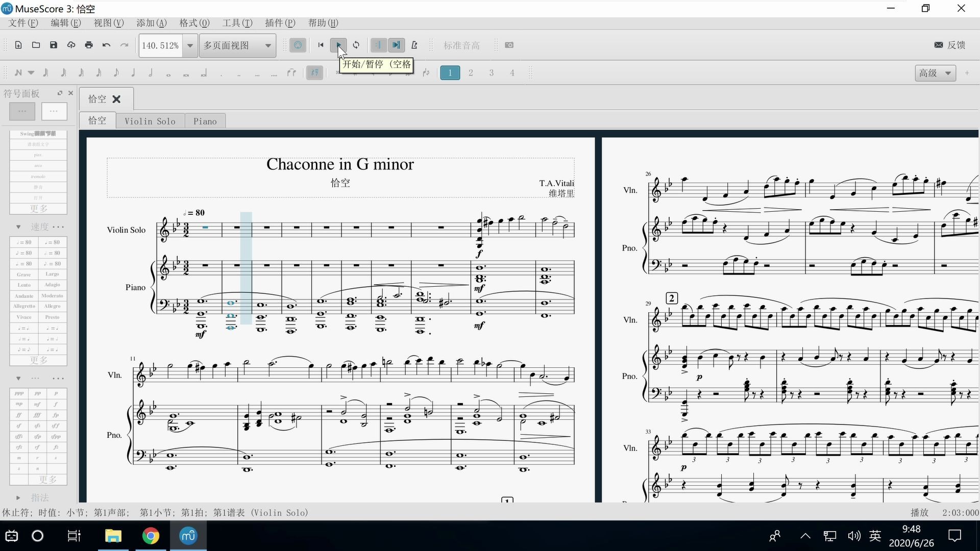980x551 pixels.
Task: Open options for the 速度 palette
Action: (58, 227)
